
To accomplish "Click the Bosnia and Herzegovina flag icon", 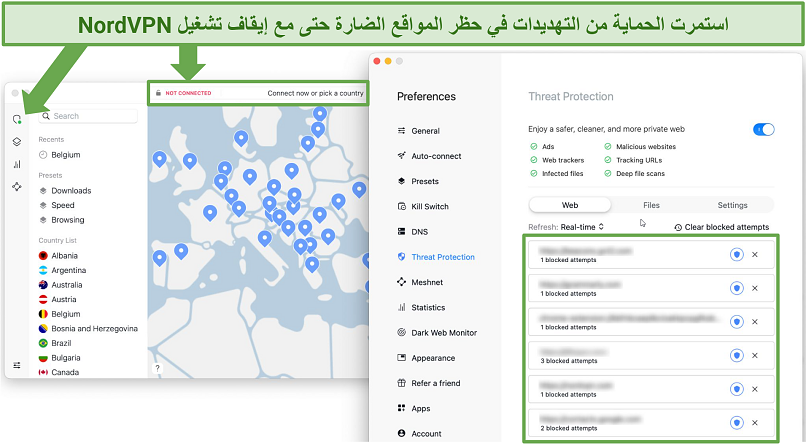I will (43, 328).
